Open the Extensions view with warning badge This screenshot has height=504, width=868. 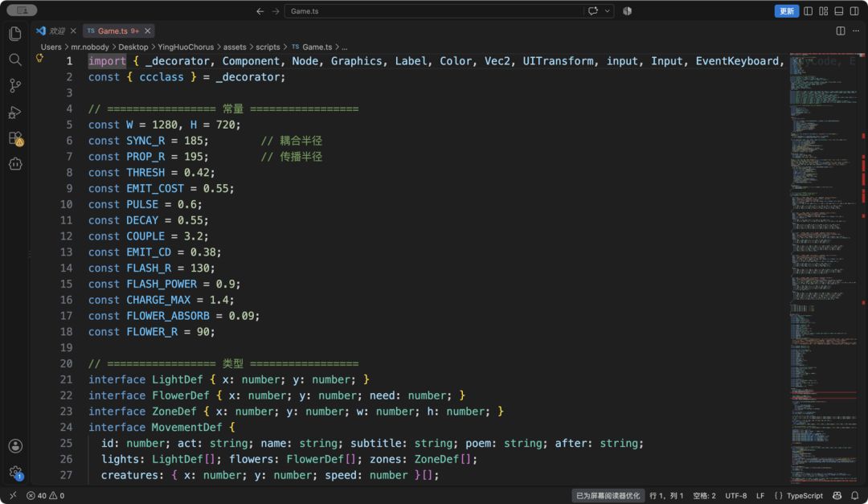coord(15,138)
